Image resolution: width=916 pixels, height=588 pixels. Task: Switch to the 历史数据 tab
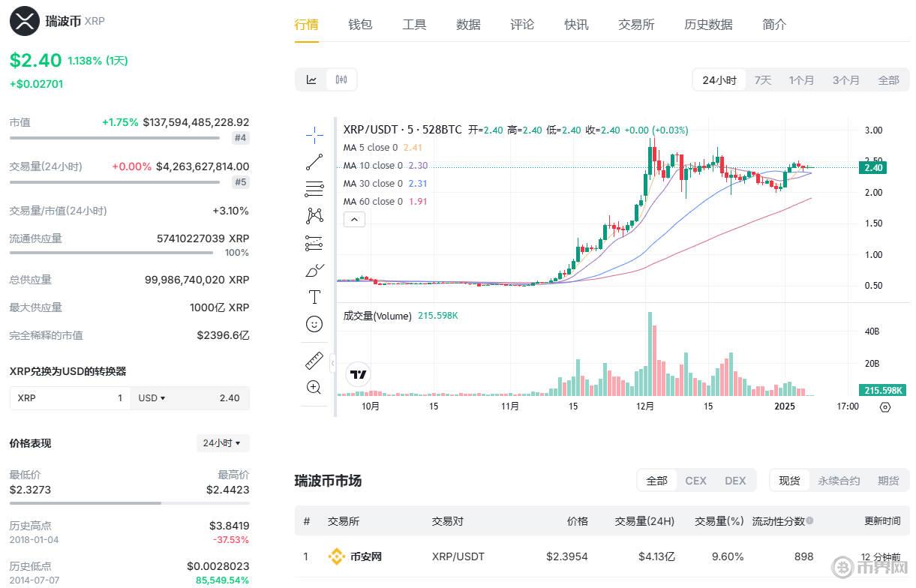click(x=707, y=24)
